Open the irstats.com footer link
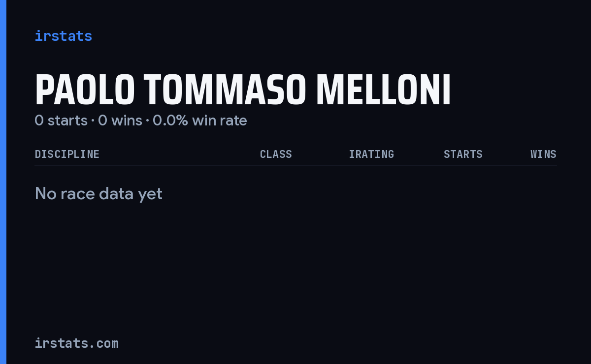Screen dimensions: 591x364 pyautogui.click(x=76, y=343)
